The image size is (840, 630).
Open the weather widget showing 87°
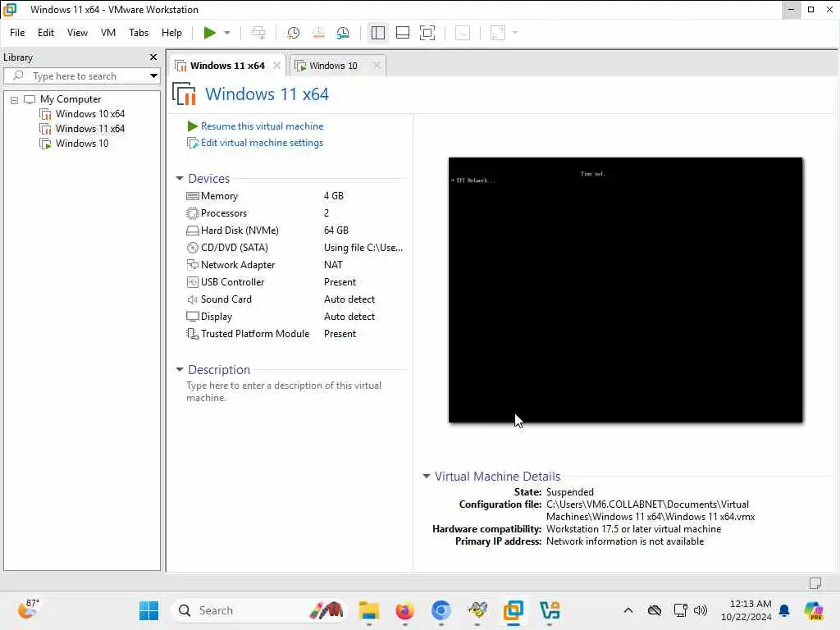click(x=29, y=609)
